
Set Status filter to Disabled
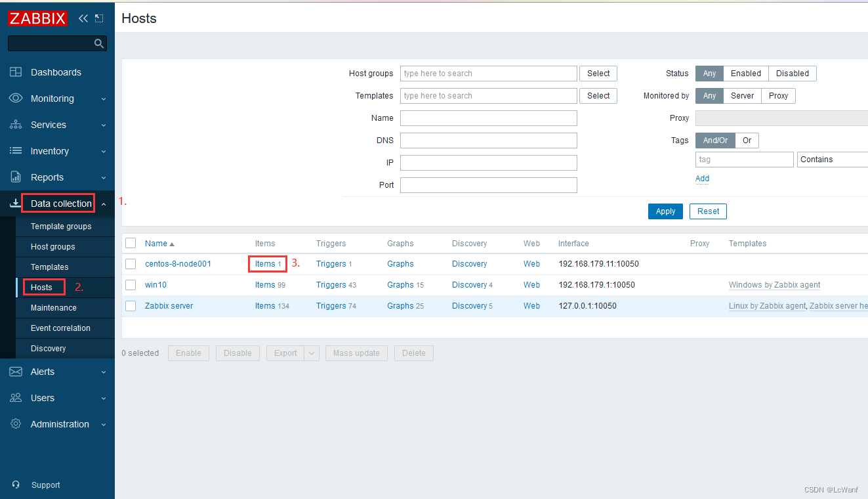coord(793,74)
